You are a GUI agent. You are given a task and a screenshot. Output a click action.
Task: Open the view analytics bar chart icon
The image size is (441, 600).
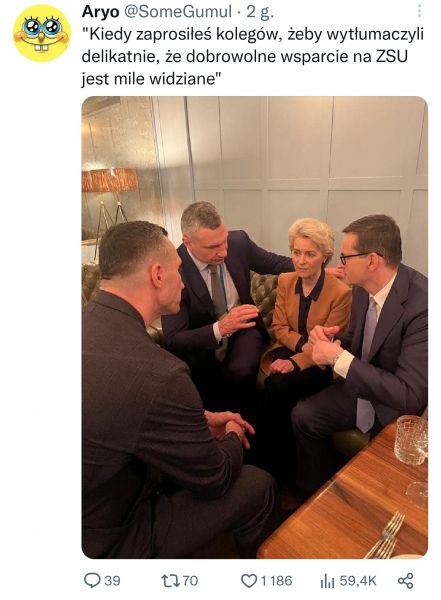pos(327,581)
